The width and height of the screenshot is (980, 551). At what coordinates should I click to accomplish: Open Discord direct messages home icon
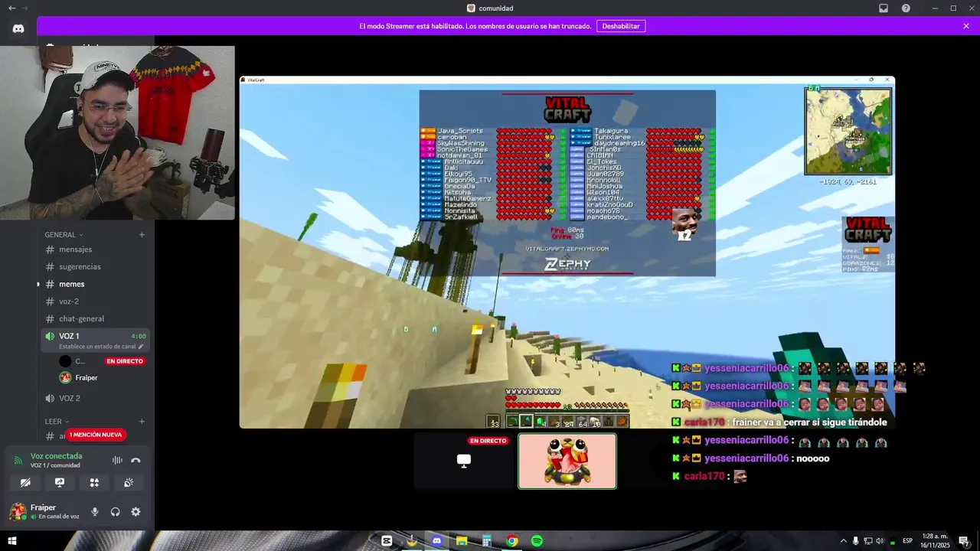[x=18, y=28]
